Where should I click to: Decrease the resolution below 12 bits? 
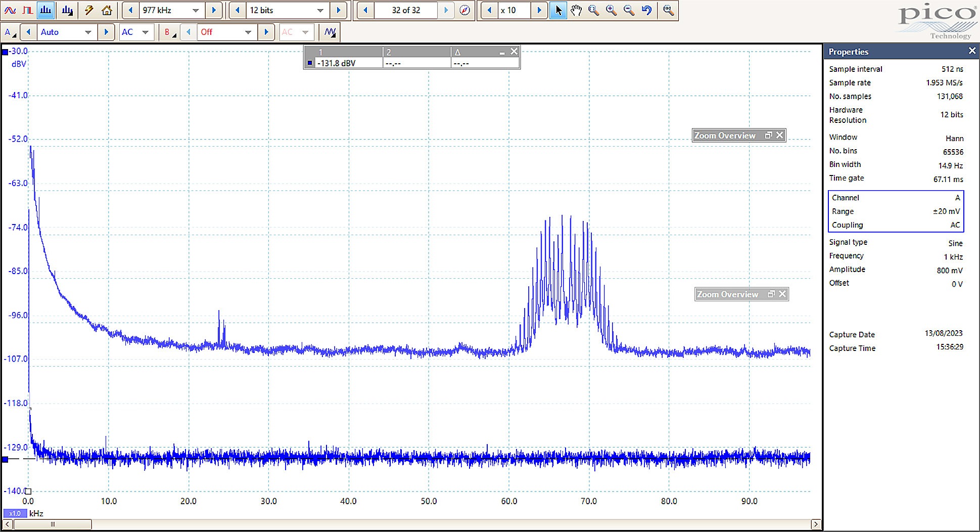[238, 10]
